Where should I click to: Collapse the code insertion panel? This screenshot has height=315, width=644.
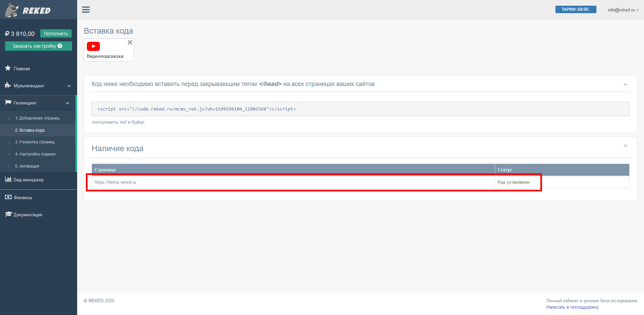pyautogui.click(x=626, y=84)
